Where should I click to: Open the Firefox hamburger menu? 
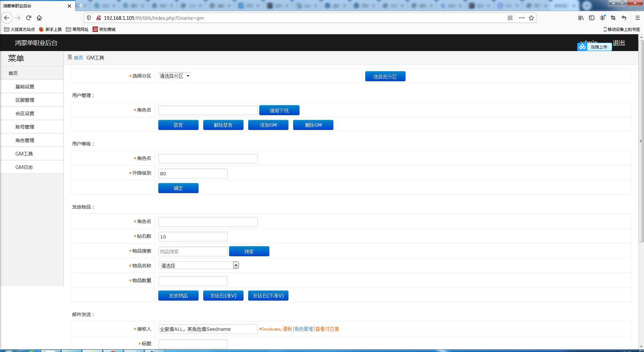(638, 18)
